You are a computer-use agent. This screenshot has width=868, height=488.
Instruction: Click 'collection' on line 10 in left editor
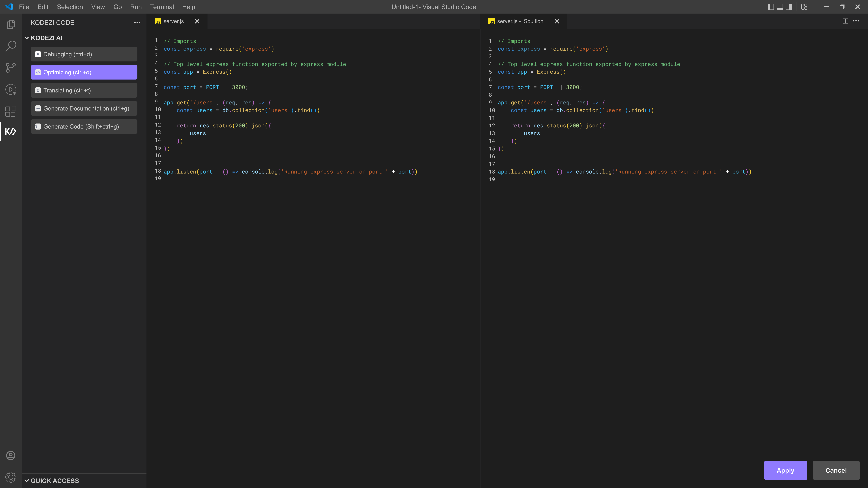click(248, 110)
